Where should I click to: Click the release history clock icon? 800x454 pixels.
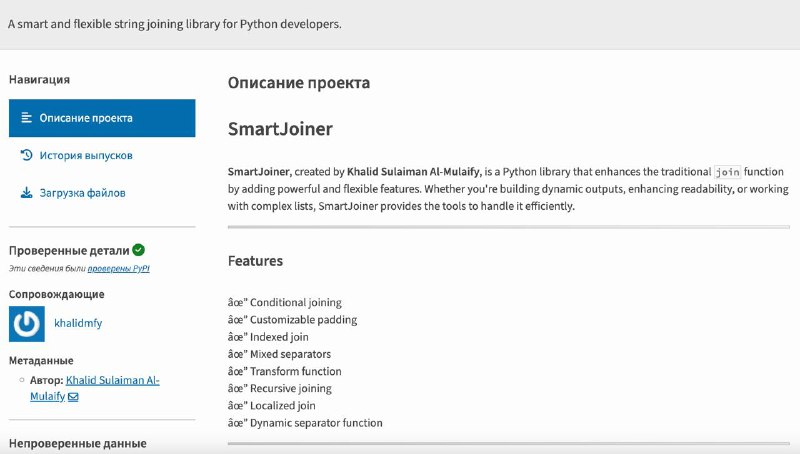tap(27, 155)
